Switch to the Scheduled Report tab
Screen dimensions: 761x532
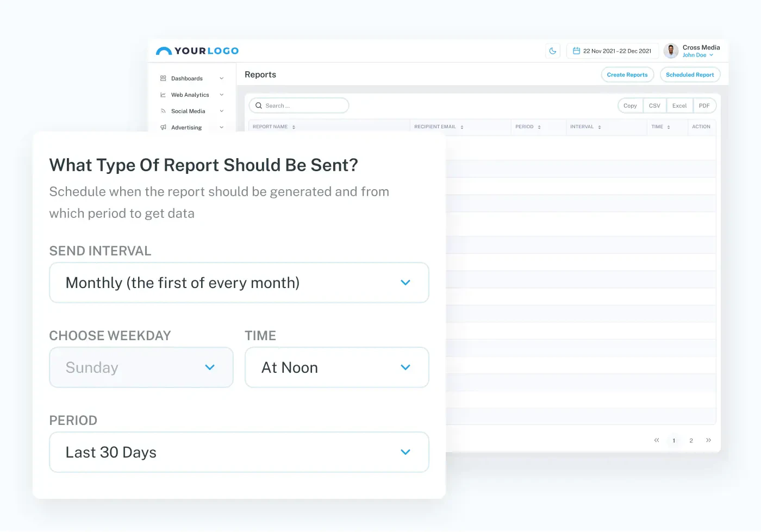coord(690,74)
